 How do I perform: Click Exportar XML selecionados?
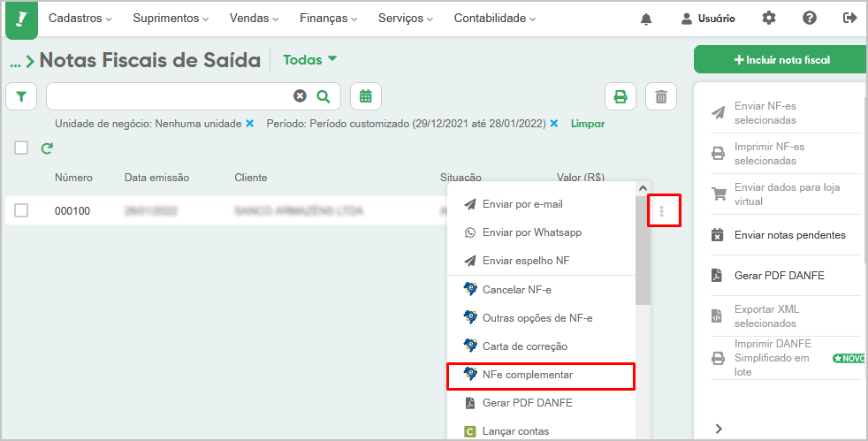point(786,316)
